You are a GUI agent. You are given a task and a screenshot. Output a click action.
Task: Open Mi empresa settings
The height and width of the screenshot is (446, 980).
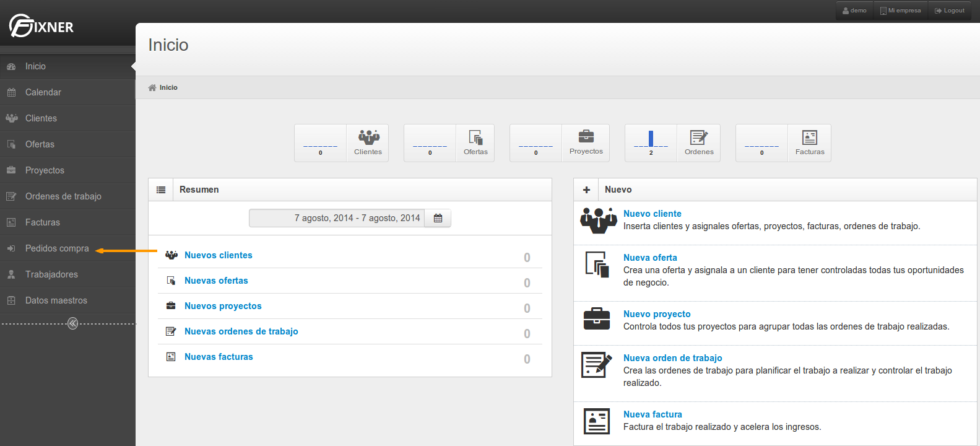click(900, 11)
